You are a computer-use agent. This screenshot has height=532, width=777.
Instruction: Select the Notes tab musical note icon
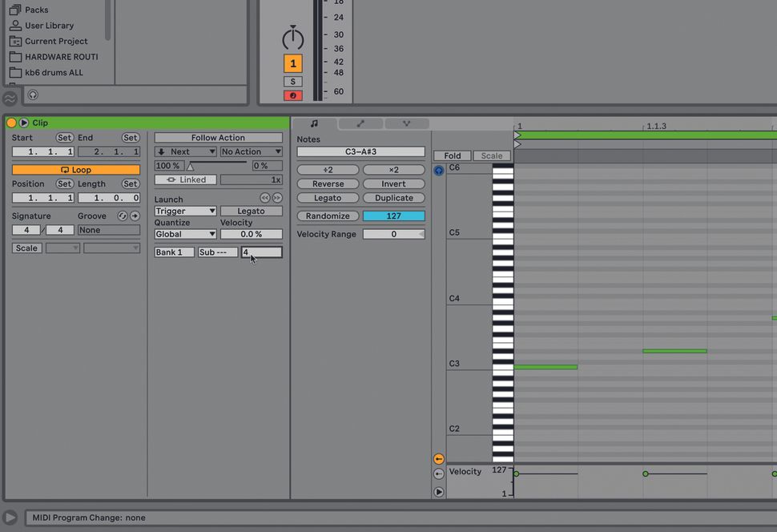(x=313, y=123)
